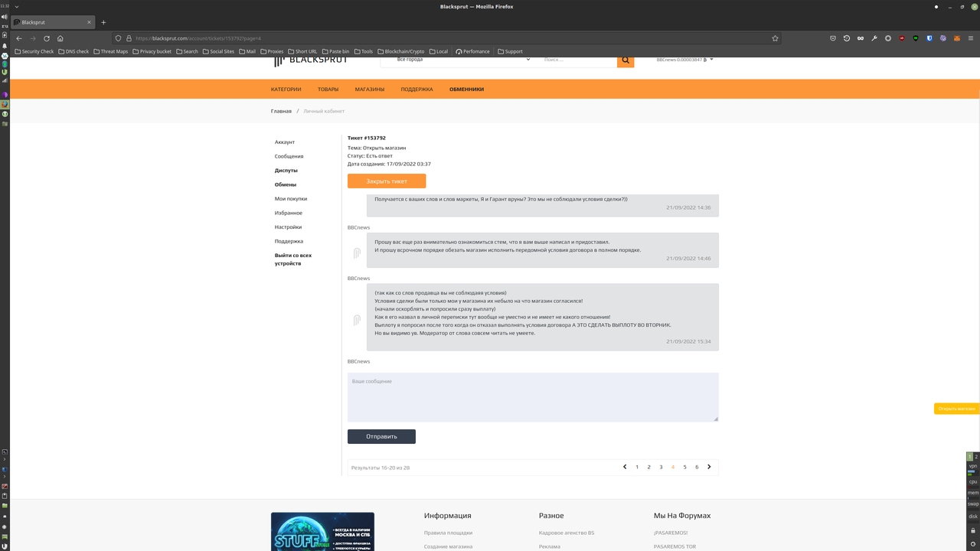This screenshot has height=551, width=980.
Task: Open the DNS check bookmarks folder
Action: [73, 51]
